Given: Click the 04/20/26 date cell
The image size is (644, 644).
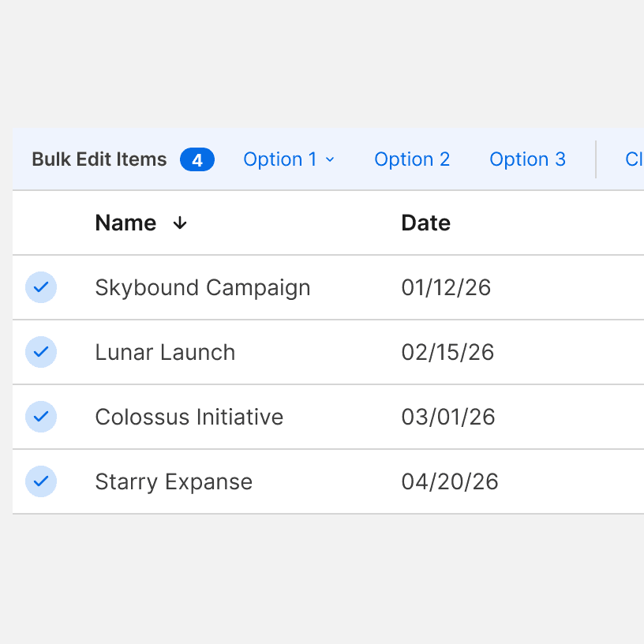Looking at the screenshot, I should click(x=450, y=481).
